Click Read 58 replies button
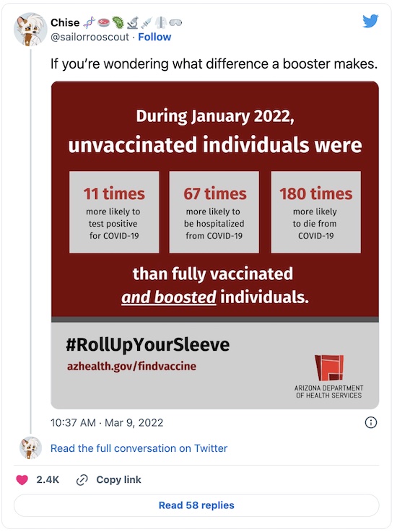This screenshot has height=532, width=397. click(x=196, y=505)
